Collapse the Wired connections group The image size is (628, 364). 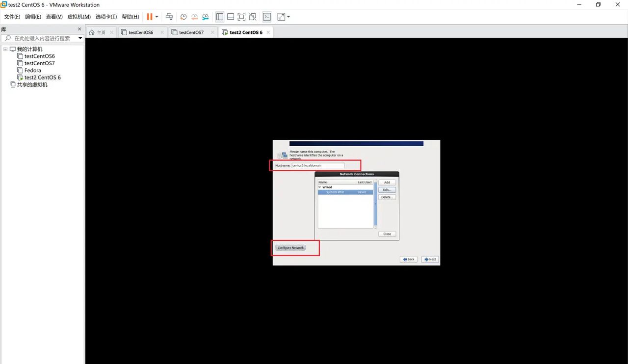320,187
